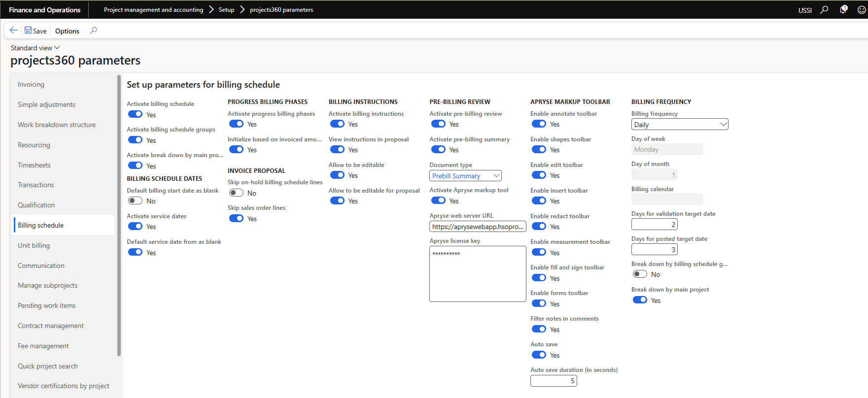
Task: Click the top bar search icon
Action: (x=824, y=10)
